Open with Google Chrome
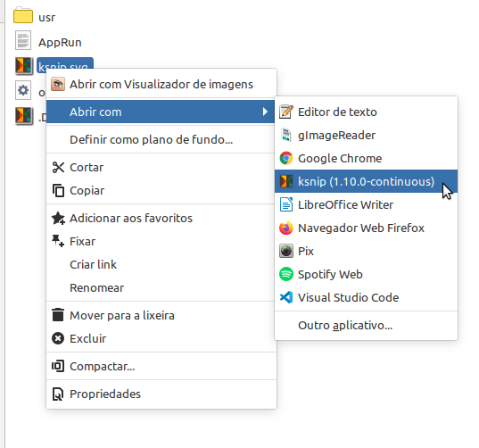The height and width of the screenshot is (448, 479). 366,158
